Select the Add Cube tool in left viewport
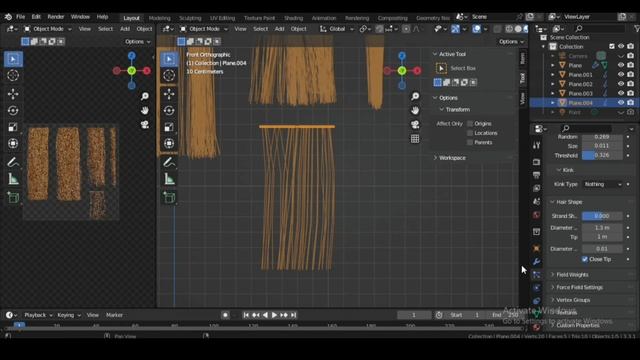Image resolution: width=640 pixels, height=360 pixels. tap(13, 198)
